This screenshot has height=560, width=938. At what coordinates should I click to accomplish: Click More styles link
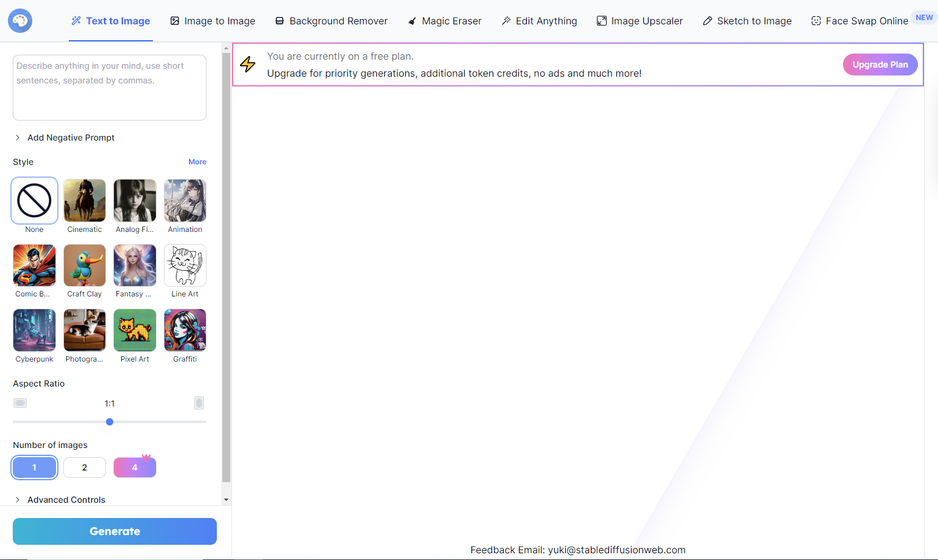197,162
